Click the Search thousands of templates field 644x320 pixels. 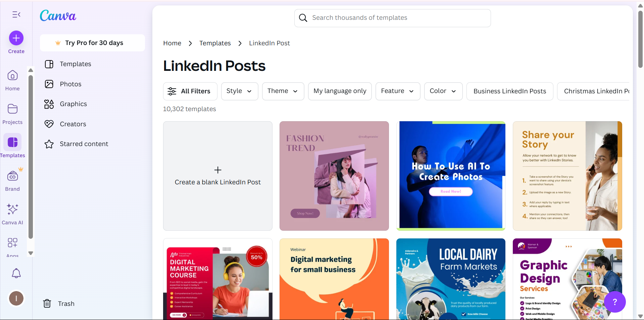point(392,18)
